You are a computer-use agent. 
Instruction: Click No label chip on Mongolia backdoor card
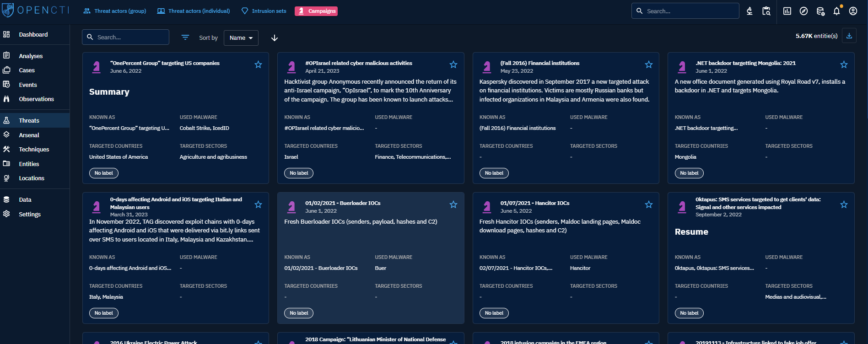pos(689,173)
